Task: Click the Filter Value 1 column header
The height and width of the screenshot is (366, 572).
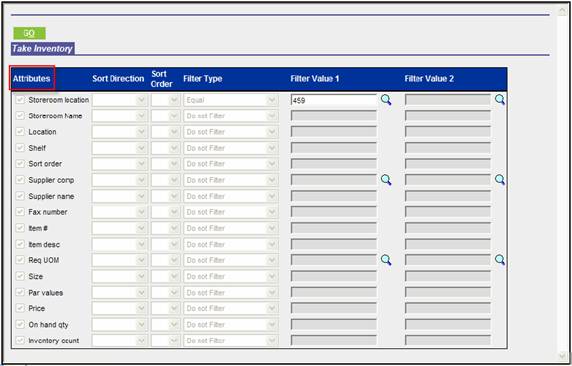Action: [x=315, y=78]
